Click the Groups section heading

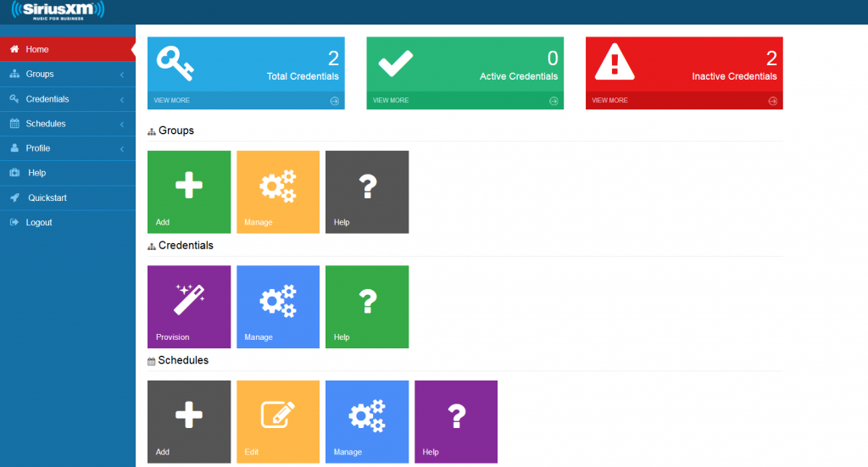click(x=176, y=131)
